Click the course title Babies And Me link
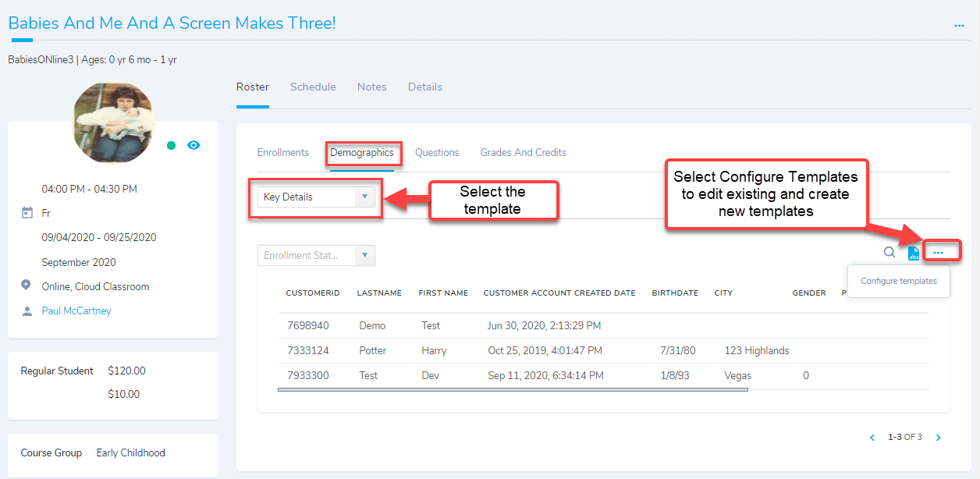Viewport: 980px width, 479px height. point(172,23)
